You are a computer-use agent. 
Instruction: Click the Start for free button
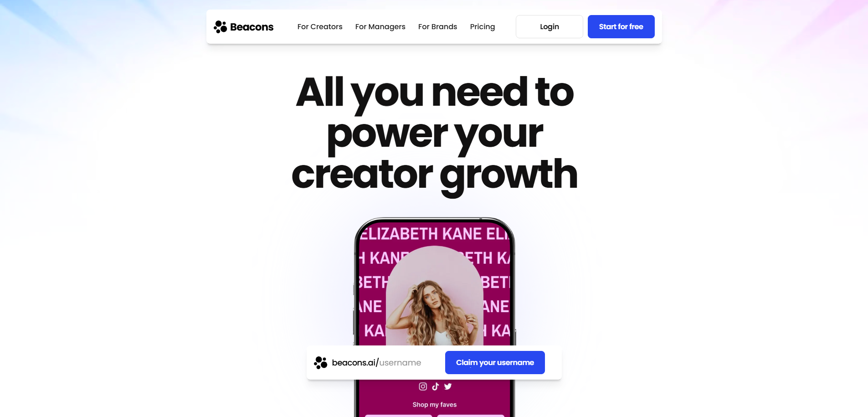[x=621, y=26]
